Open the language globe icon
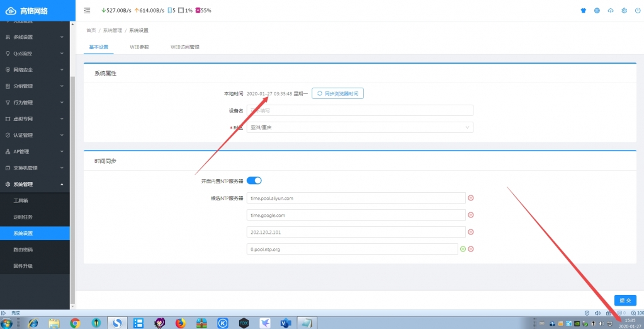Viewport: 644px width, 329px height. tap(597, 11)
